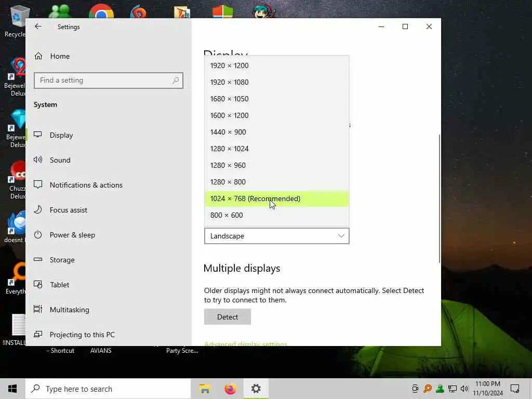Image resolution: width=532 pixels, height=399 pixels.
Task: Select 1440 × 900 resolution
Action: [276, 132]
